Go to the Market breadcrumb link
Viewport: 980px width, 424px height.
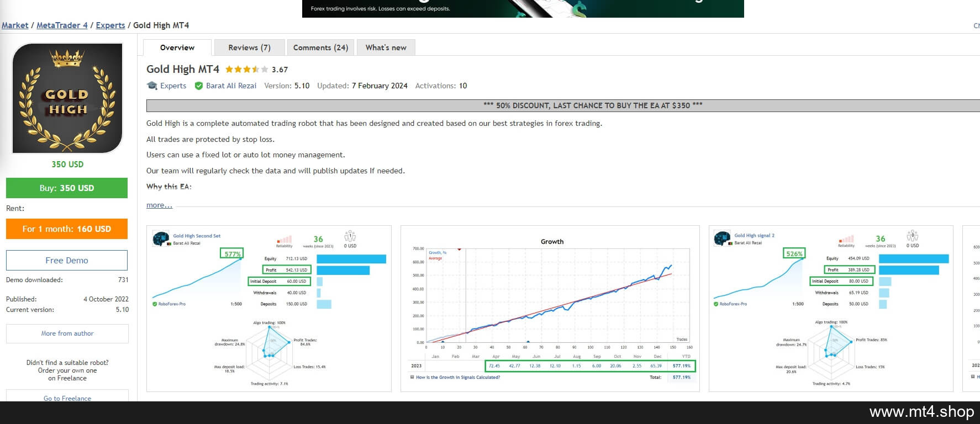(15, 25)
